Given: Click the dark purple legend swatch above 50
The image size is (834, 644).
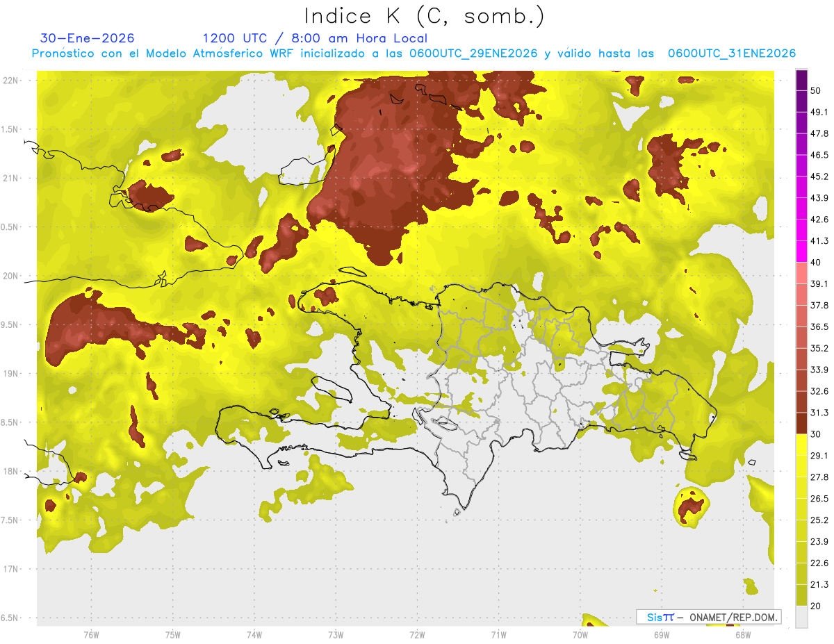Looking at the screenshot, I should [801, 80].
